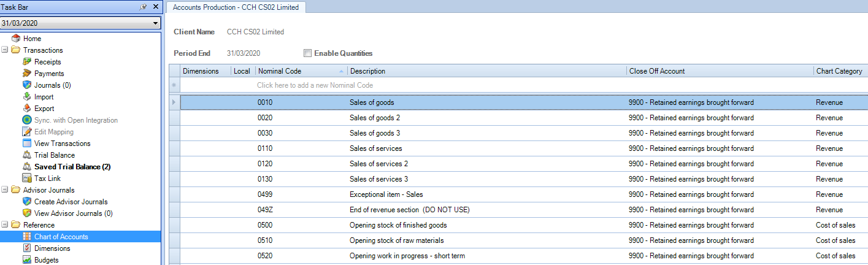Enable Quantities checkbox

point(307,53)
